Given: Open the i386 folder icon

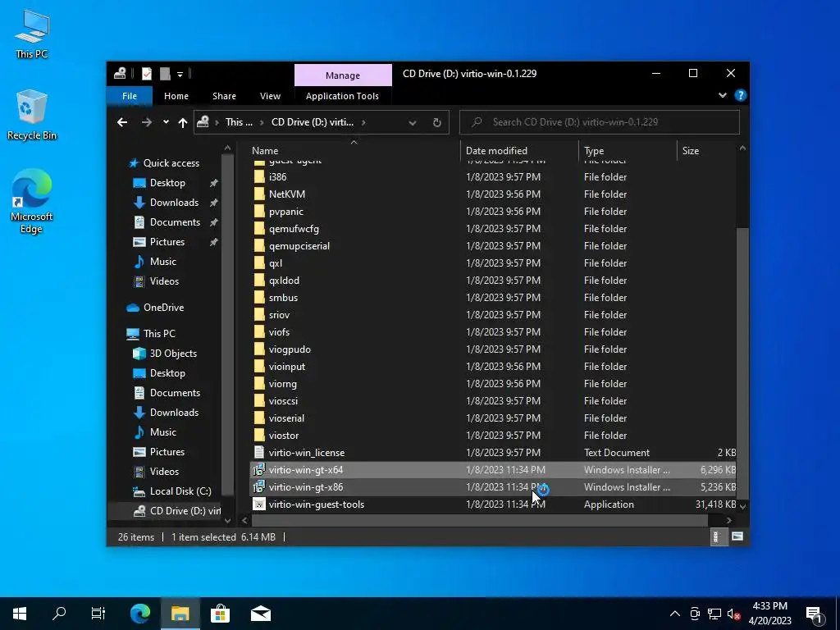Looking at the screenshot, I should [259, 177].
